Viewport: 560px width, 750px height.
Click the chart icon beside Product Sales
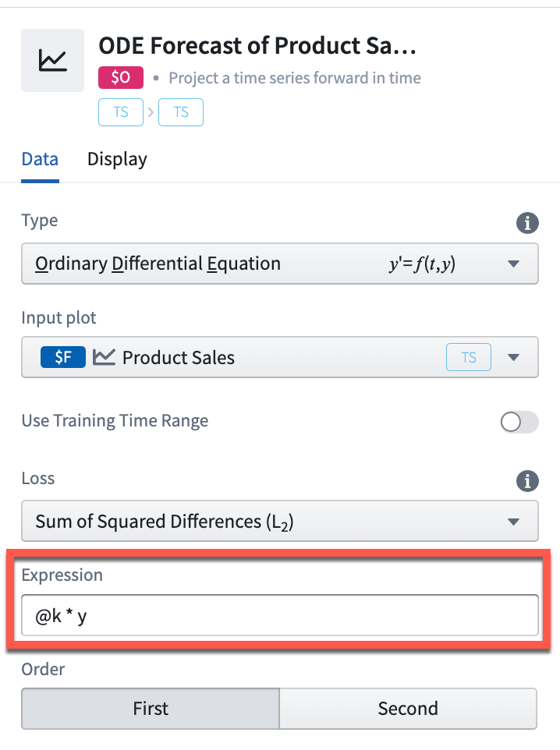pyautogui.click(x=104, y=357)
